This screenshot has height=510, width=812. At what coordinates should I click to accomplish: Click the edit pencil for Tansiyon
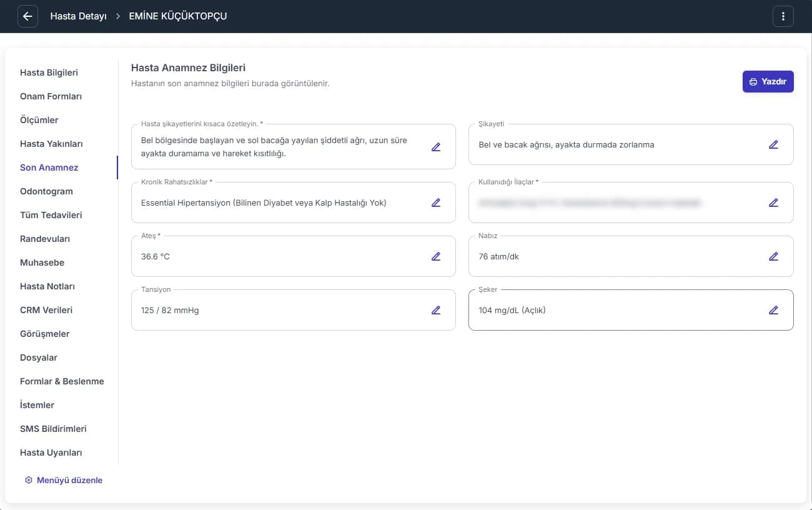(x=436, y=310)
